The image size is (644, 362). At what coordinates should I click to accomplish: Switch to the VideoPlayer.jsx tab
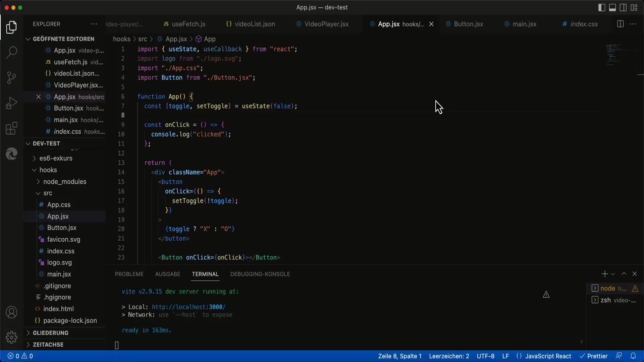pos(322,24)
